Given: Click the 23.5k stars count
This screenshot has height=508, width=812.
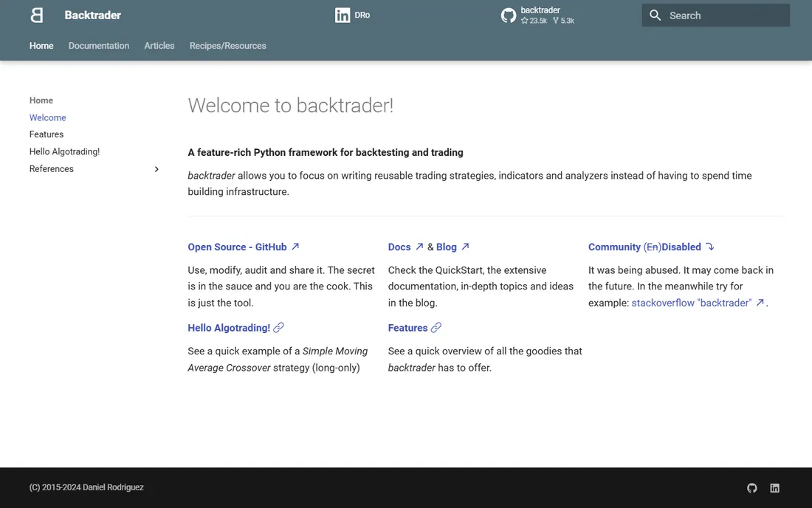Looking at the screenshot, I should tap(534, 21).
